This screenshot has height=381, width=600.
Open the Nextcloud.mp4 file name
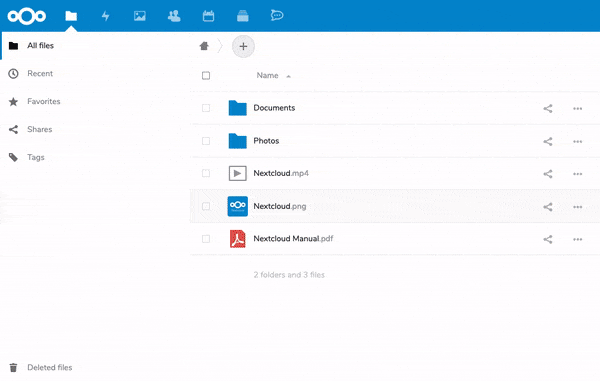pos(281,173)
